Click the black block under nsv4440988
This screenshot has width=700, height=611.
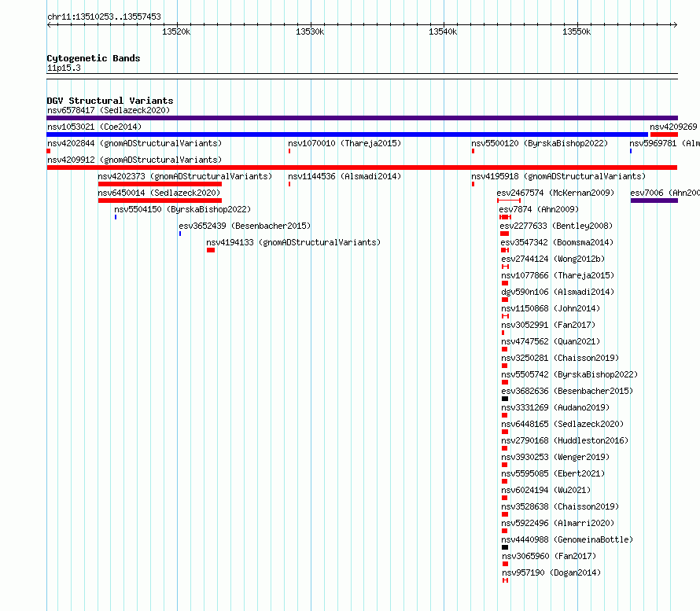[504, 547]
